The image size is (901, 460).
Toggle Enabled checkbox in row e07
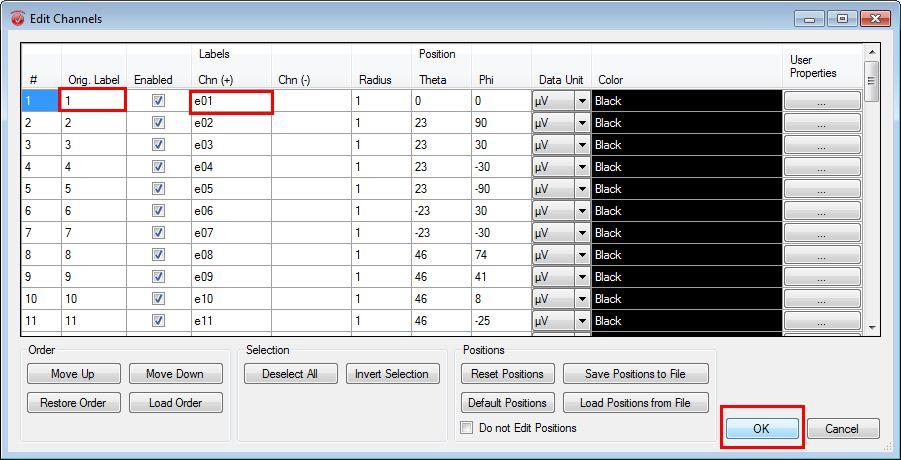[x=159, y=233]
